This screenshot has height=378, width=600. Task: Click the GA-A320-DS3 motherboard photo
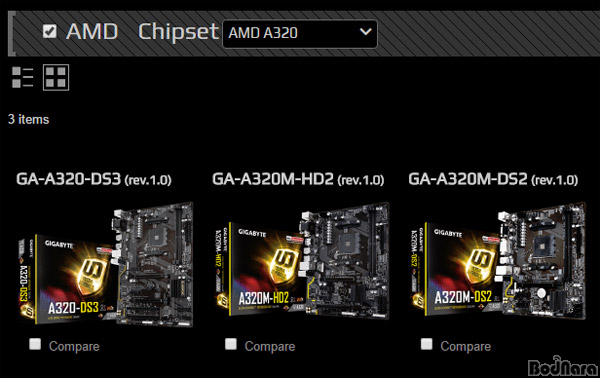click(x=153, y=264)
